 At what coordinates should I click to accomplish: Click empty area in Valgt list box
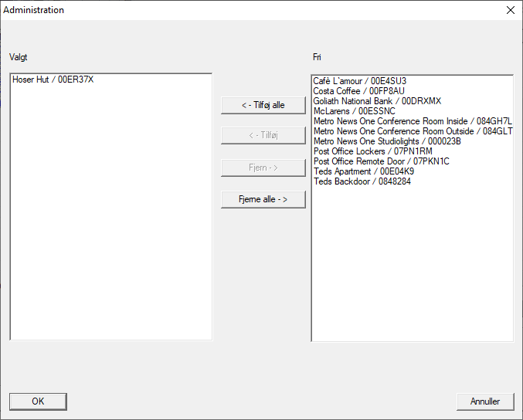tap(110, 232)
